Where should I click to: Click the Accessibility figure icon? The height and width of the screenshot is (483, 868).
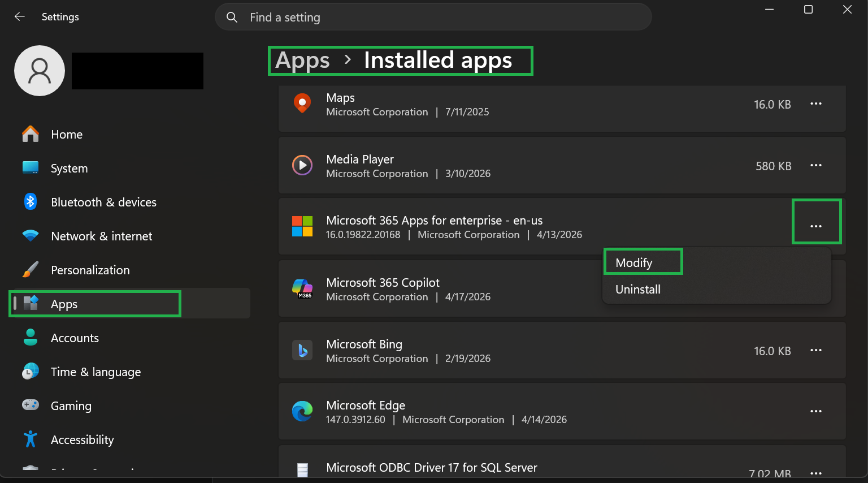pos(31,439)
